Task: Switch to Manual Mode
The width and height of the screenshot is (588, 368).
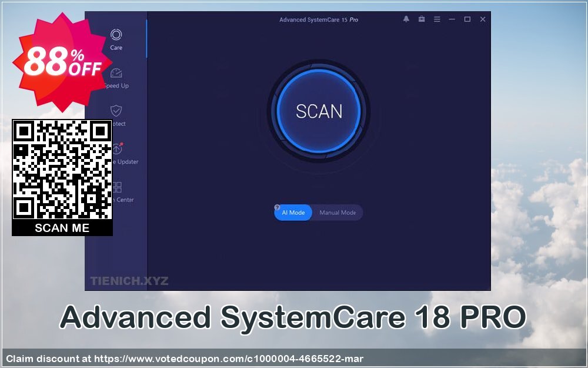Action: pos(338,213)
